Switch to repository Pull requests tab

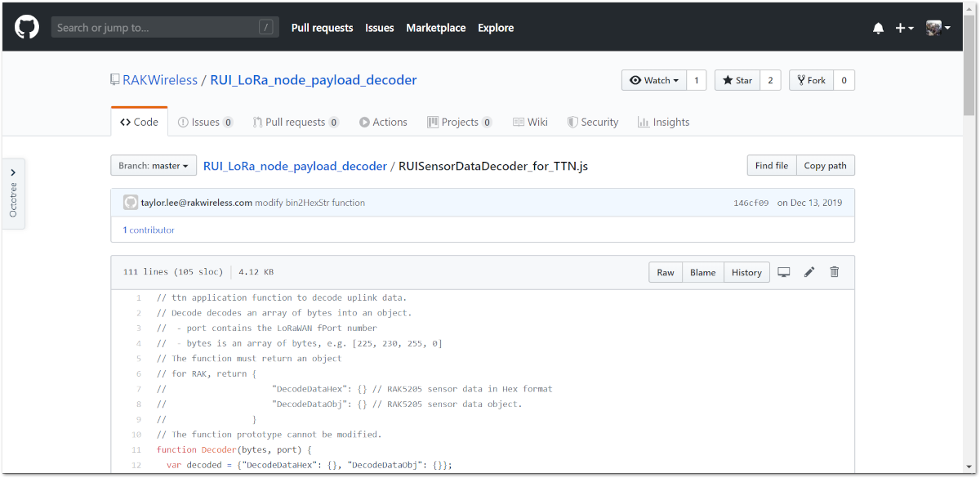coord(296,122)
